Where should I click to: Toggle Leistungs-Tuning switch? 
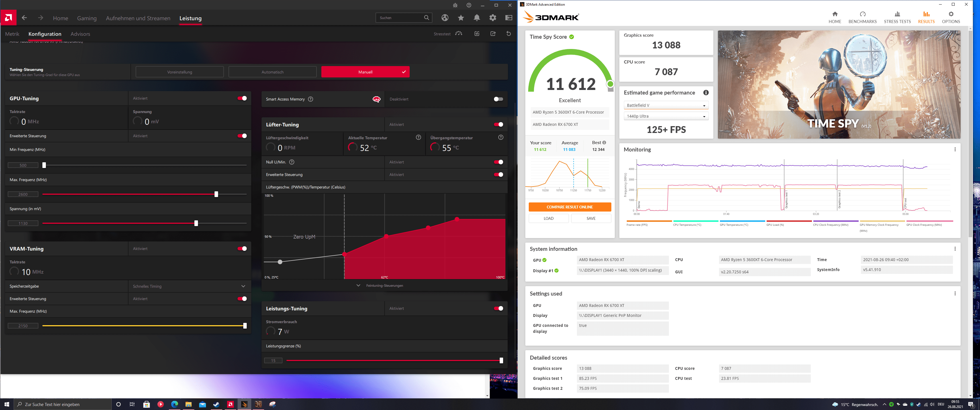[498, 308]
